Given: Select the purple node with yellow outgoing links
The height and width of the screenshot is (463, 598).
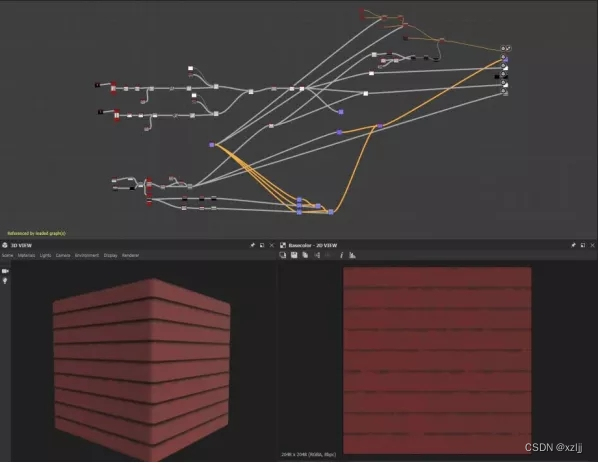Looking at the screenshot, I should [x=212, y=145].
